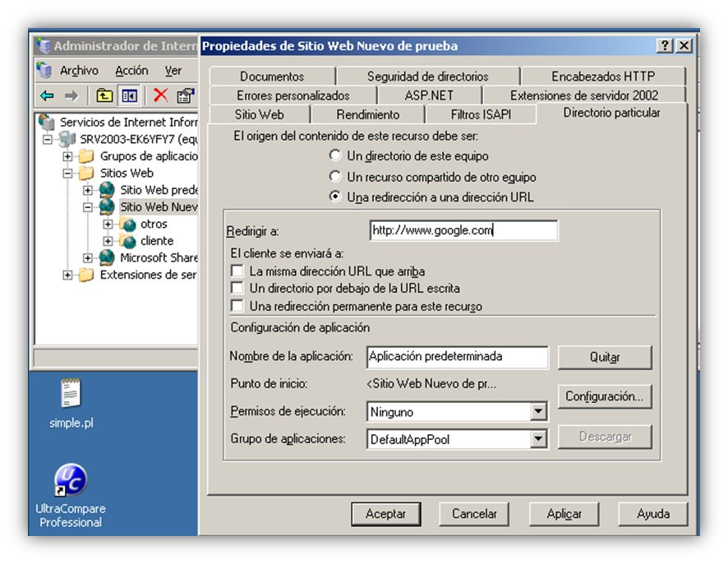Toggle the Show/Hide console tree icon
The image size is (728, 564).
[129, 95]
